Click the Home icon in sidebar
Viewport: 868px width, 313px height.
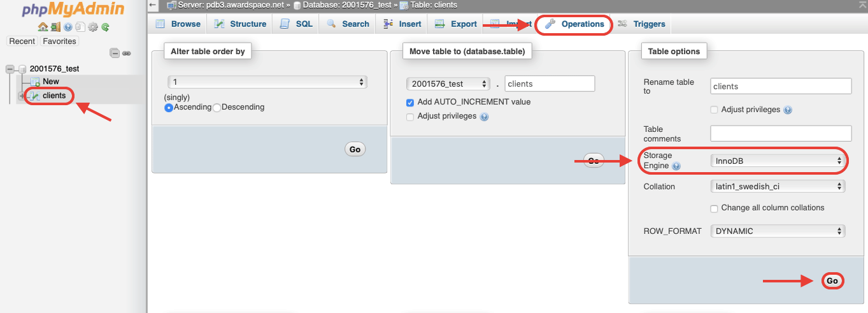pos(43,27)
